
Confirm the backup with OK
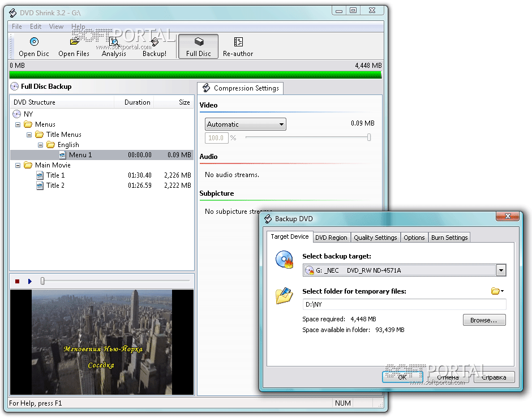click(402, 377)
